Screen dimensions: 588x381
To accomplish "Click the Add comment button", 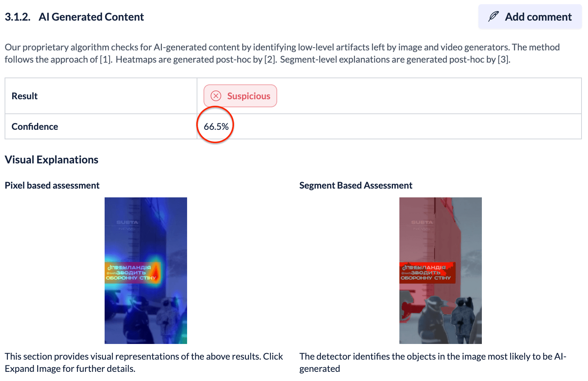I will click(x=530, y=17).
